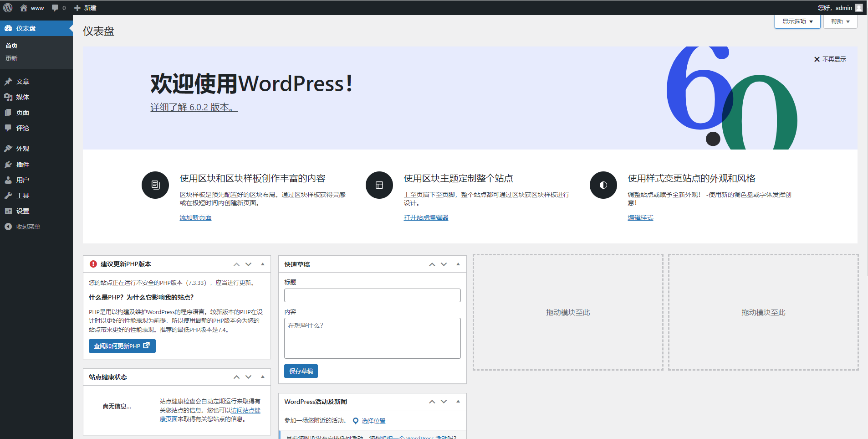The width and height of the screenshot is (868, 439).
Task: Click the 您好, admin account text
Action: pyautogui.click(x=835, y=8)
